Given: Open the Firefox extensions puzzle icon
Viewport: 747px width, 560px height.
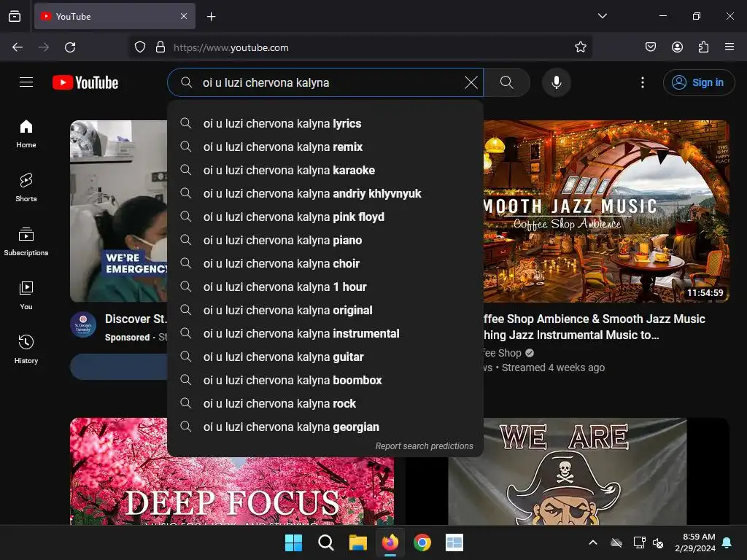Looking at the screenshot, I should click(703, 47).
